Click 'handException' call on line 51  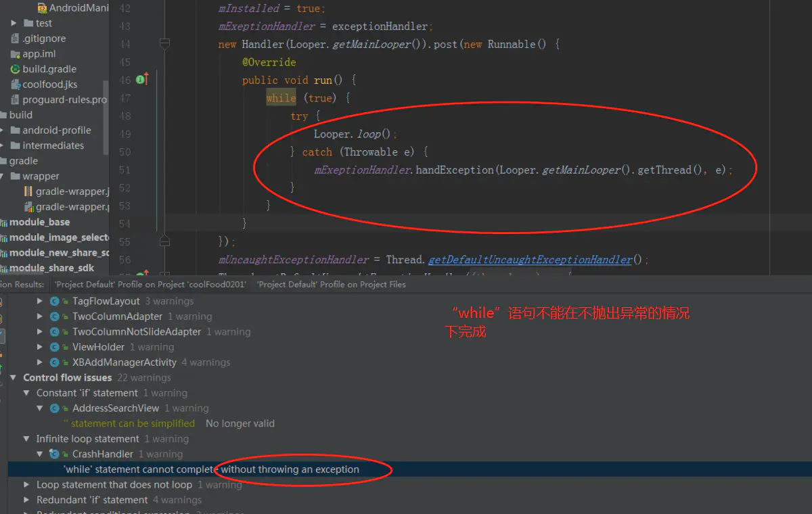pos(455,170)
